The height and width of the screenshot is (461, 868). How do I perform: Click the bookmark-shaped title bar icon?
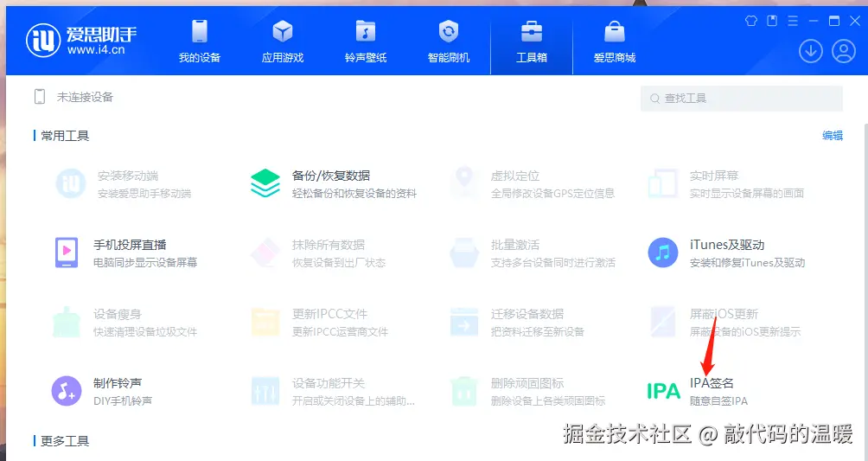coord(772,21)
